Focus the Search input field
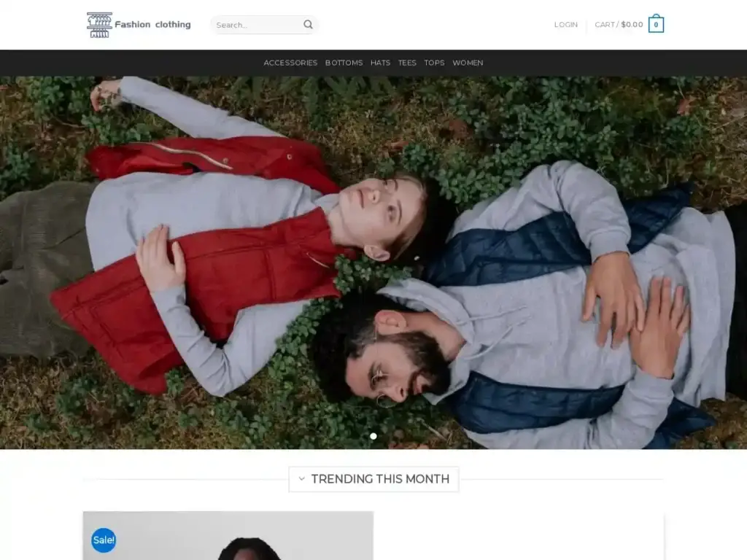Screen dimensions: 747x560 pyautogui.click(x=257, y=25)
